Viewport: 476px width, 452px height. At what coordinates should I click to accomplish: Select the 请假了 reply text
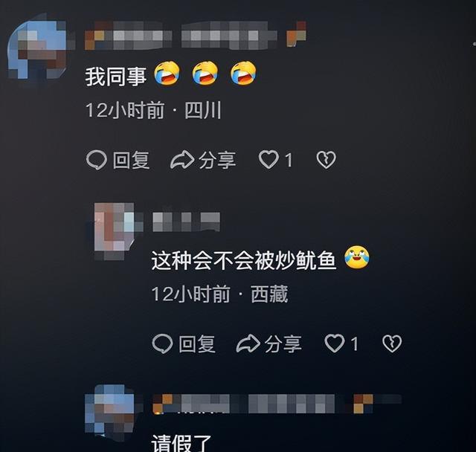[x=181, y=443]
